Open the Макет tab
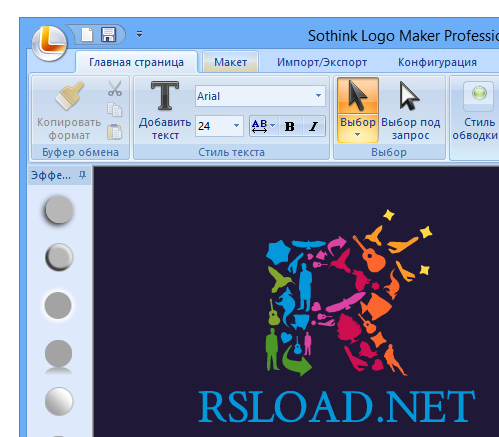 click(x=230, y=62)
